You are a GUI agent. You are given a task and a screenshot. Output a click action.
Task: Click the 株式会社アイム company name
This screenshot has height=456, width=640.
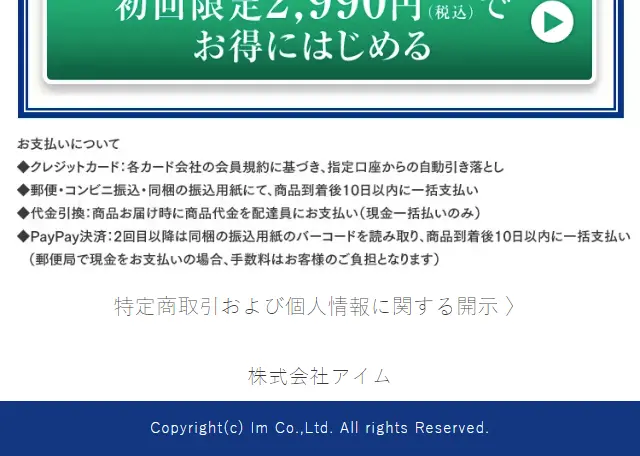[x=320, y=376]
